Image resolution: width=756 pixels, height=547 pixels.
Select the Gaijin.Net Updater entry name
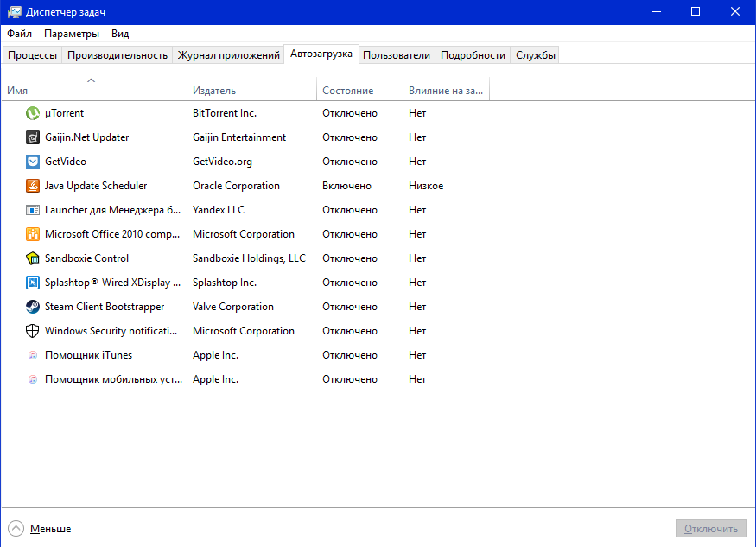pyautogui.click(x=86, y=137)
